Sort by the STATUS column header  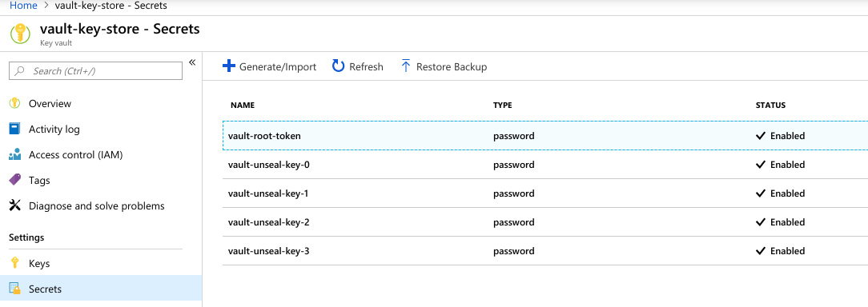[770, 105]
